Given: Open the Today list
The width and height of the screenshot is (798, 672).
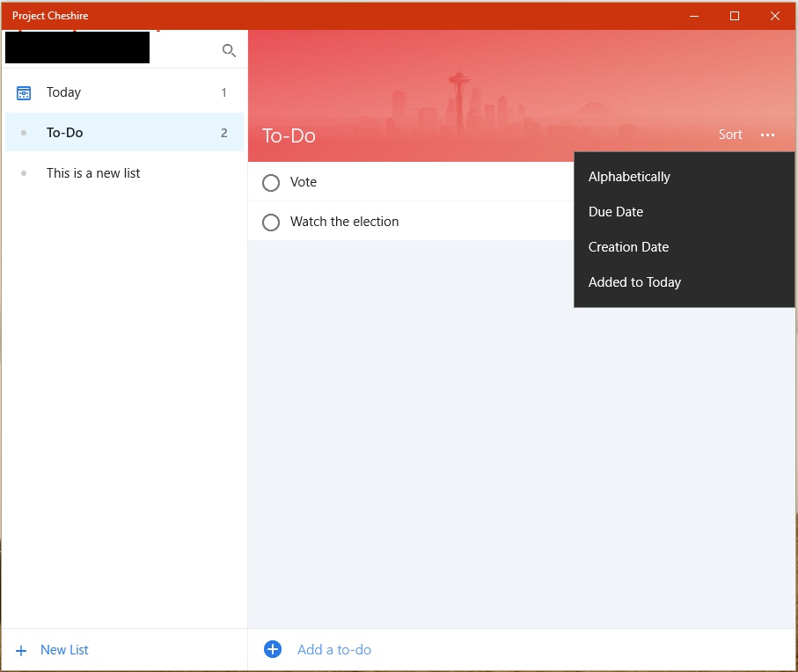Looking at the screenshot, I should coord(124,92).
